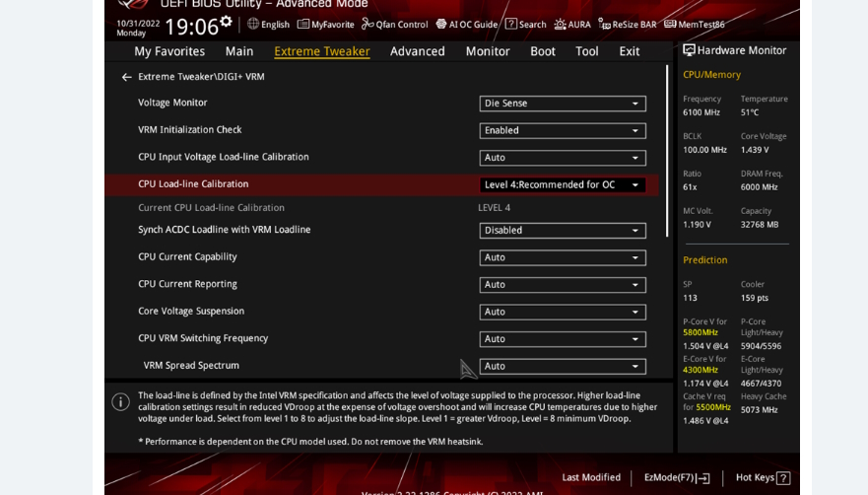This screenshot has width=868, height=495.
Task: Expand VRM Spread Spectrum dropdown
Action: (x=563, y=366)
